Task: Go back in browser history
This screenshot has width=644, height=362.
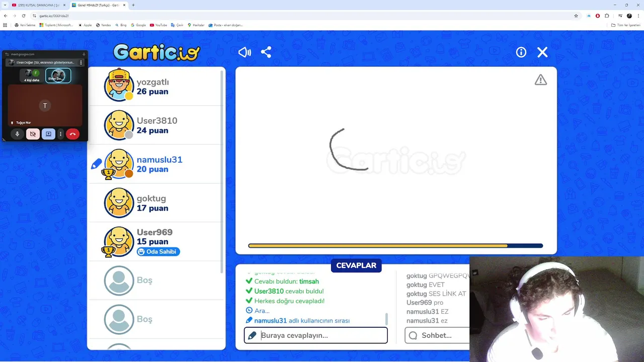Action: tap(6, 16)
